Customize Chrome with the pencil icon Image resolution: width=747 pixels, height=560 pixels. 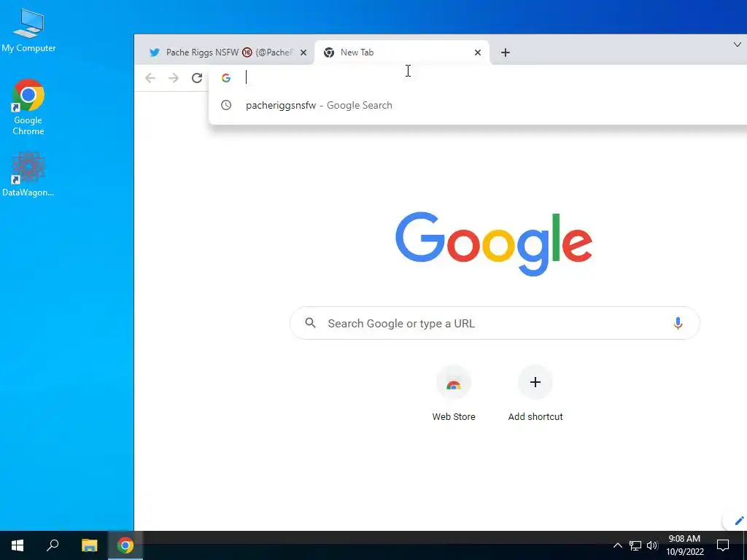(x=739, y=521)
